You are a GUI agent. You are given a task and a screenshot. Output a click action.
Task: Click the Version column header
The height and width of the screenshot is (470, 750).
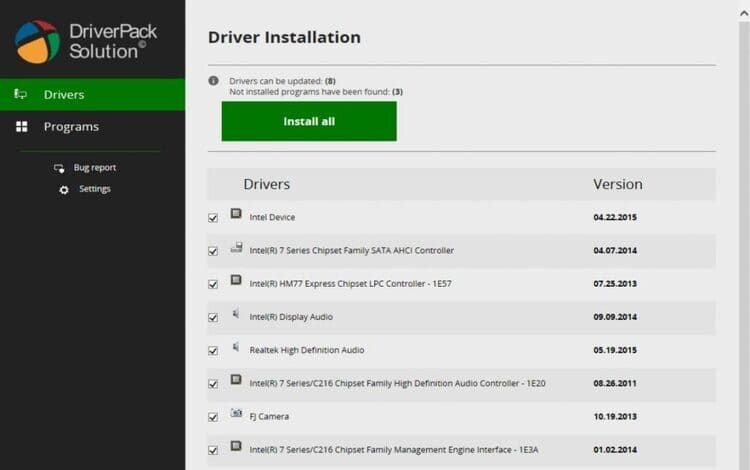tap(617, 184)
